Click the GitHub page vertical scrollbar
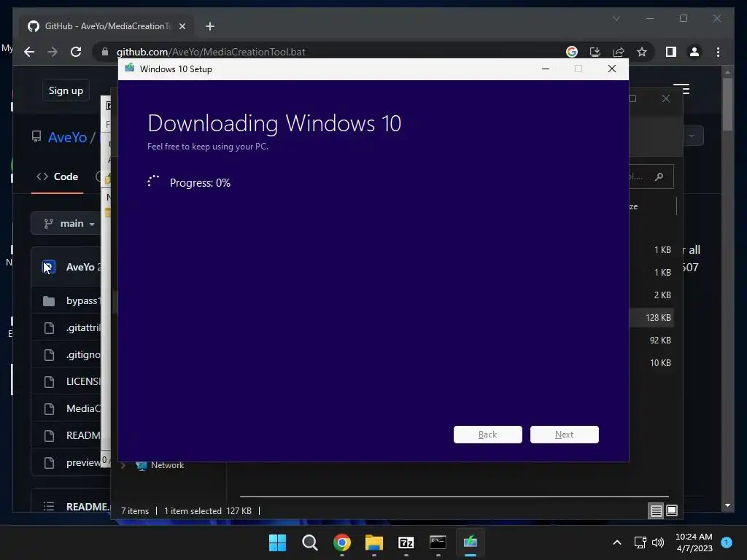The width and height of the screenshot is (747, 560). click(727, 105)
